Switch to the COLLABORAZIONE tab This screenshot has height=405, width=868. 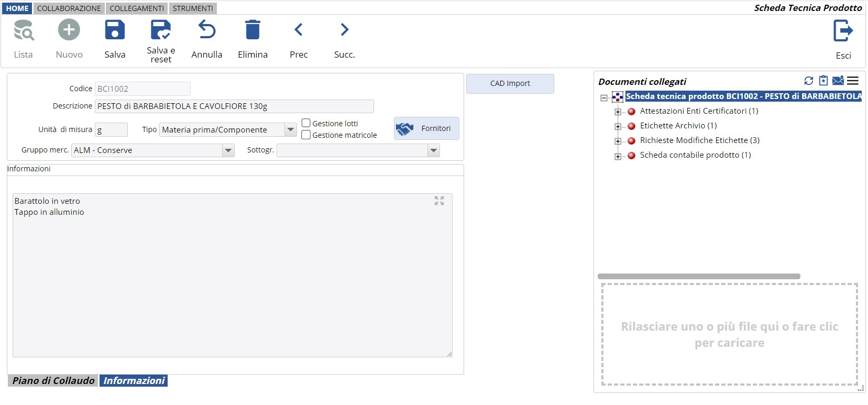[69, 8]
